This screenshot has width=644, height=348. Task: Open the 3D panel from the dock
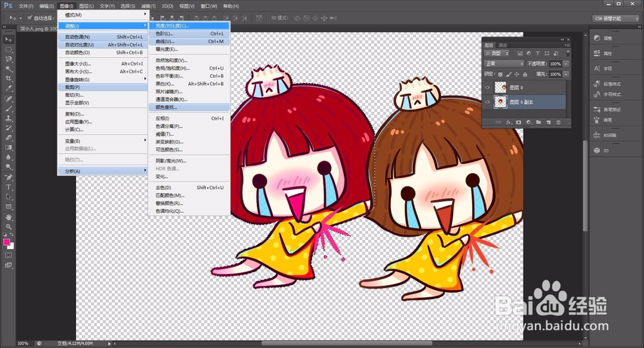tap(601, 151)
